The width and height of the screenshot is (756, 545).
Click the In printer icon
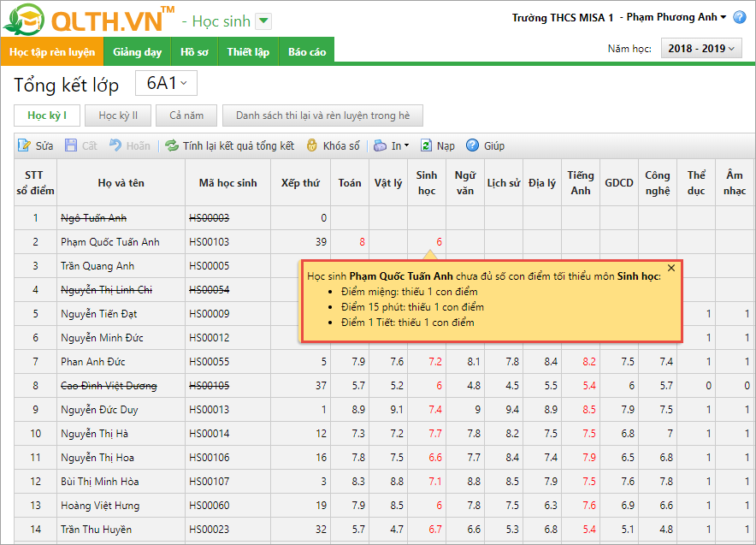tap(381, 146)
